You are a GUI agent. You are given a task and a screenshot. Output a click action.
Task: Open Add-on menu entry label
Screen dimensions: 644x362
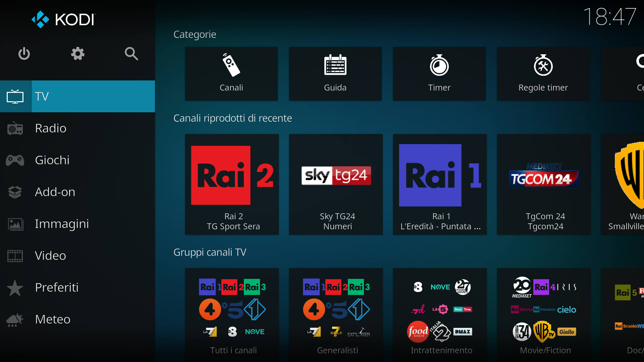[x=55, y=192]
